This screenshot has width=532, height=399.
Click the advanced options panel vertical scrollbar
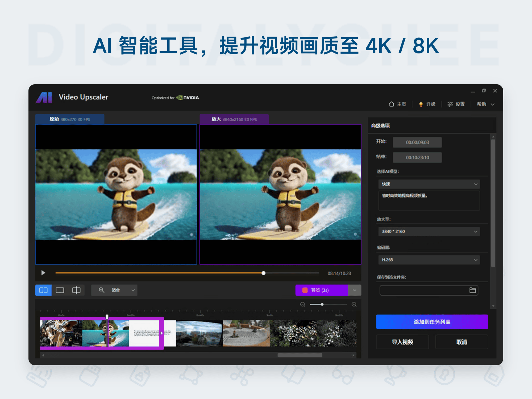493,203
